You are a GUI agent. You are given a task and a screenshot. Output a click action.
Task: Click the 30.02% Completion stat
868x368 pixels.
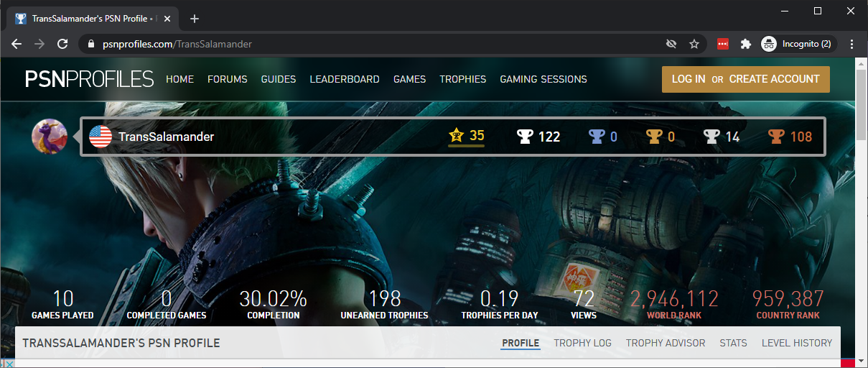(273, 305)
